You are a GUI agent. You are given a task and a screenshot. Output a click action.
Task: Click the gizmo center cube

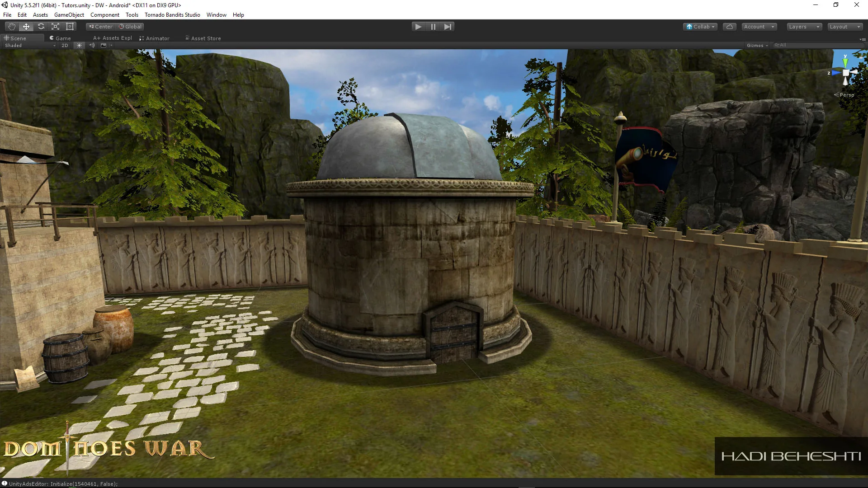click(846, 73)
